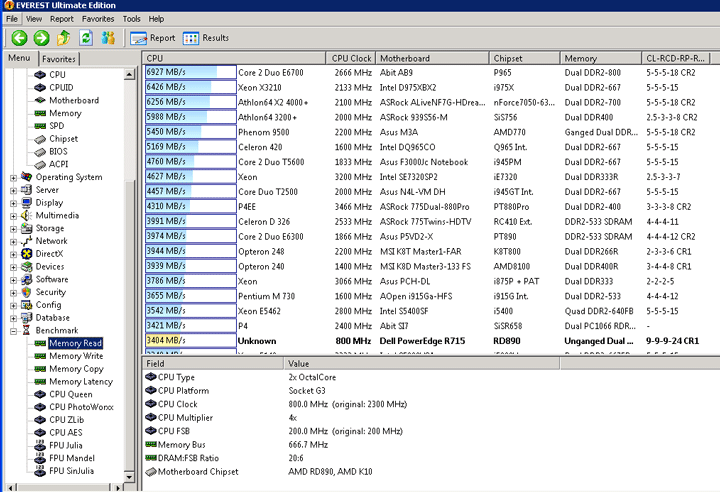720x492 pixels.
Task: Switch to the Menu tab
Action: click(x=19, y=58)
